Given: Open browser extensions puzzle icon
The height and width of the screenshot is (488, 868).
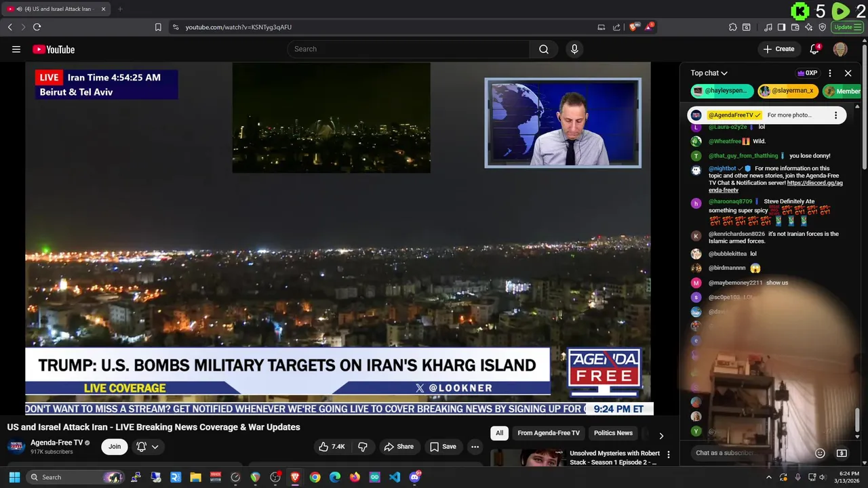Looking at the screenshot, I should [x=733, y=27].
